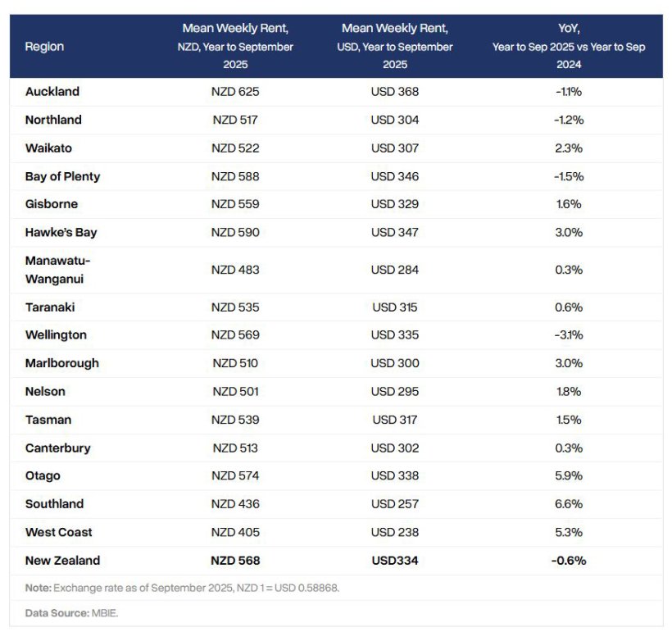Image resolution: width=672 pixels, height=632 pixels.
Task: Click the Mean Weekly Rent USD column header
Action: click(x=395, y=46)
